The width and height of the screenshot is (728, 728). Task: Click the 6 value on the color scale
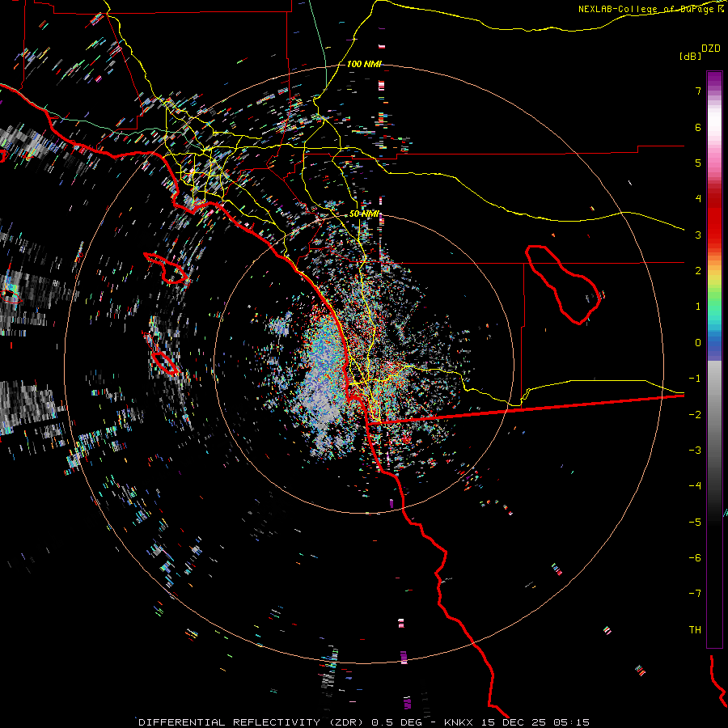(698, 127)
